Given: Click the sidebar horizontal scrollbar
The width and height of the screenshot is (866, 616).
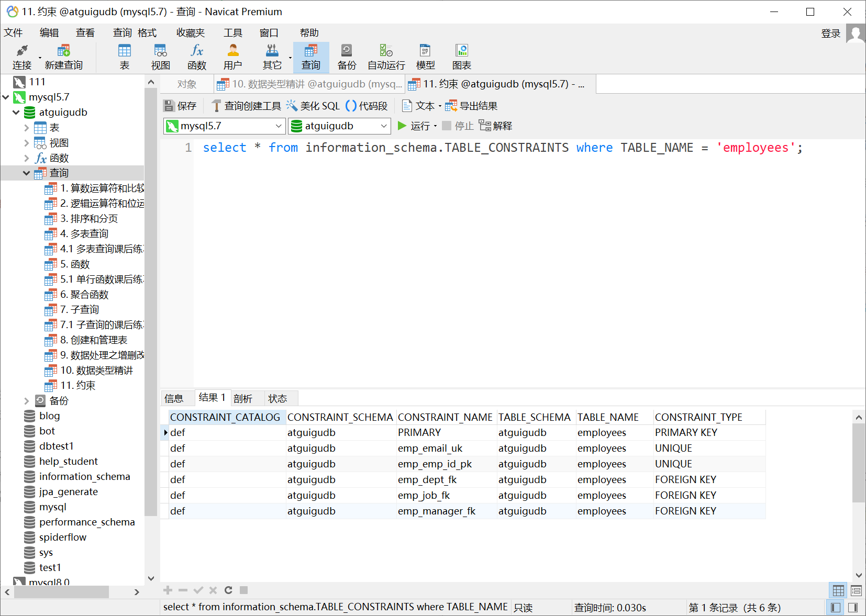Looking at the screenshot, I should (62, 592).
